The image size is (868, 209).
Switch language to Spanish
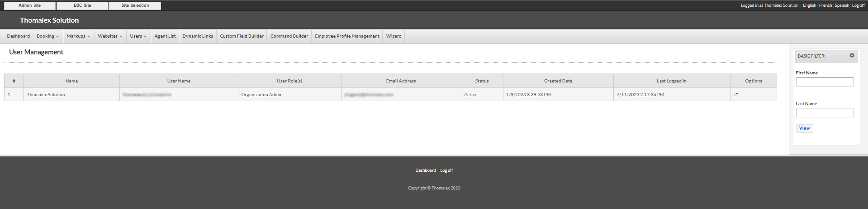point(842,5)
